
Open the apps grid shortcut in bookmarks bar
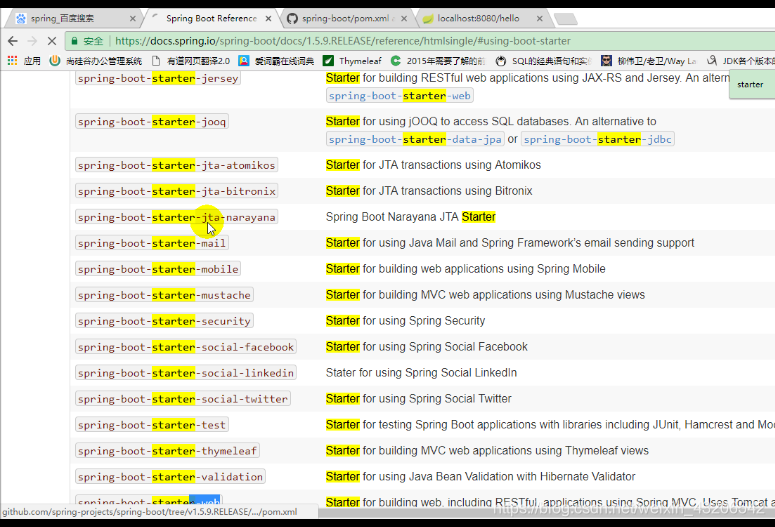click(x=24, y=61)
